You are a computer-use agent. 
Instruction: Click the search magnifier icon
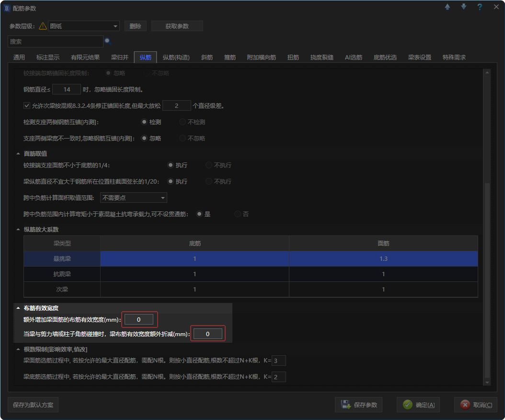[x=108, y=42]
